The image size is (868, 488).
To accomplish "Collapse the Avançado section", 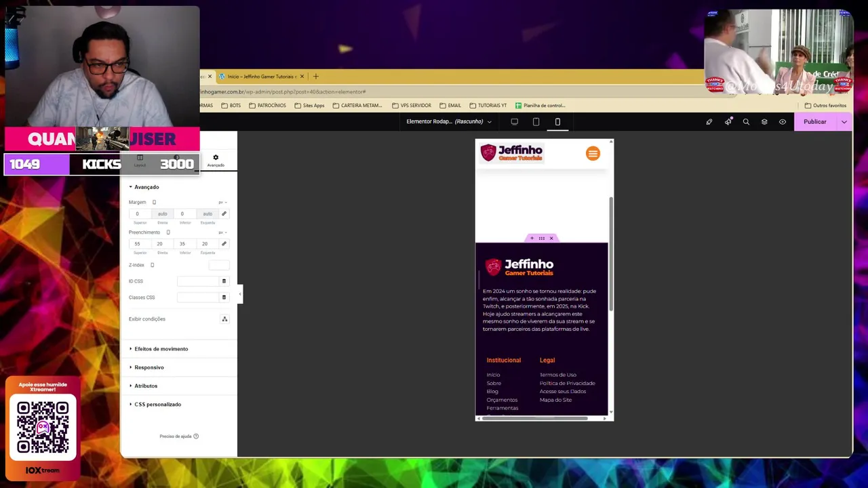I will point(144,187).
